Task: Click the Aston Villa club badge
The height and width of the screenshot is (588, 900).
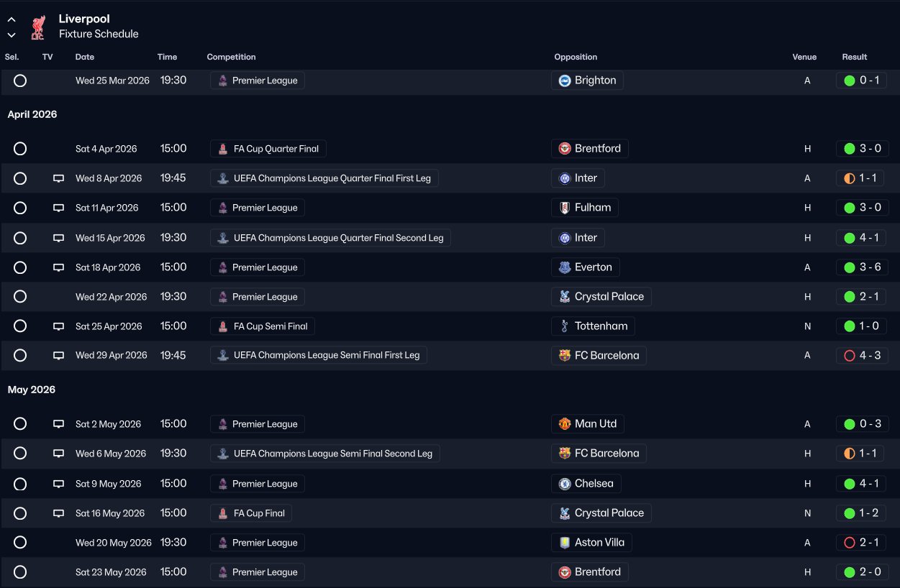Action: point(565,543)
